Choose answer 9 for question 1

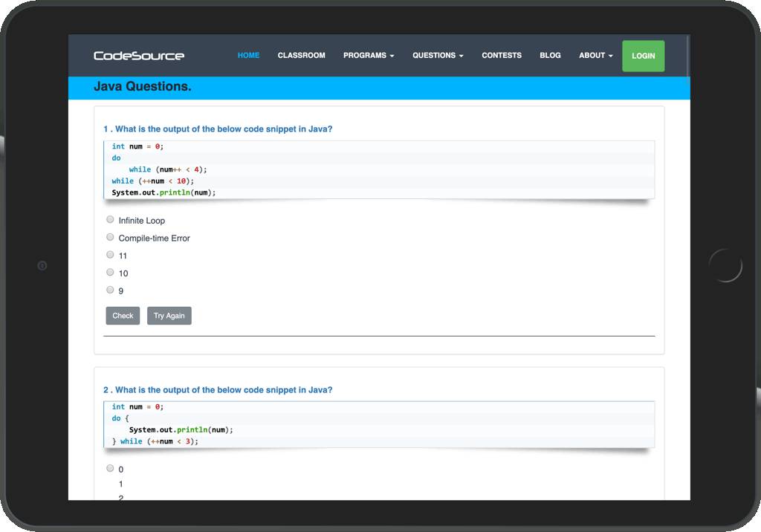coord(110,290)
